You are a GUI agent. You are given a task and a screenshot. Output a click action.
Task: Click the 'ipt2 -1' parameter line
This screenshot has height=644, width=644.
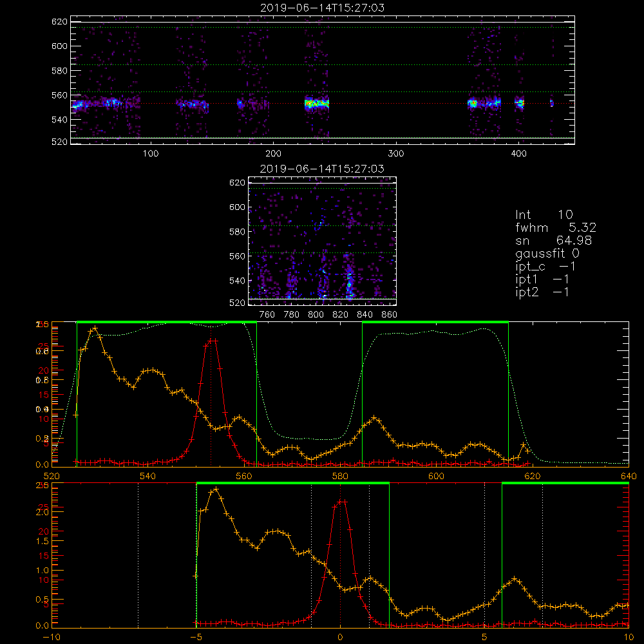click(x=542, y=292)
